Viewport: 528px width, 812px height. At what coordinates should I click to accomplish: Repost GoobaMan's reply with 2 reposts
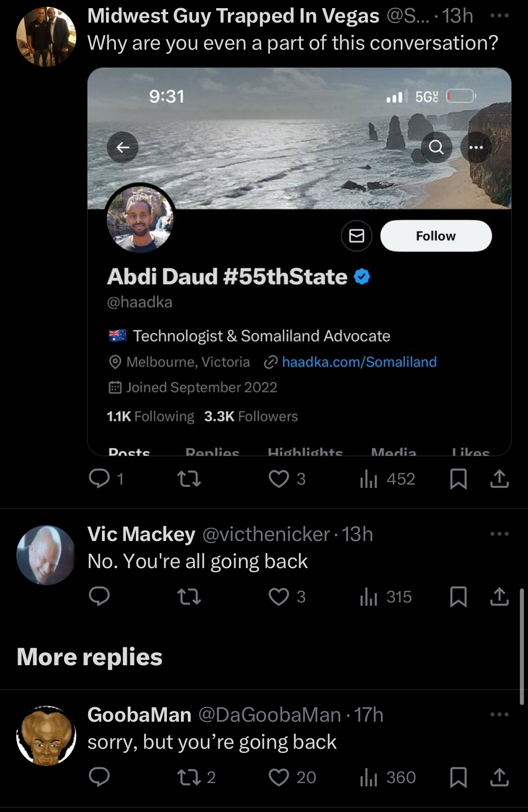[196, 777]
